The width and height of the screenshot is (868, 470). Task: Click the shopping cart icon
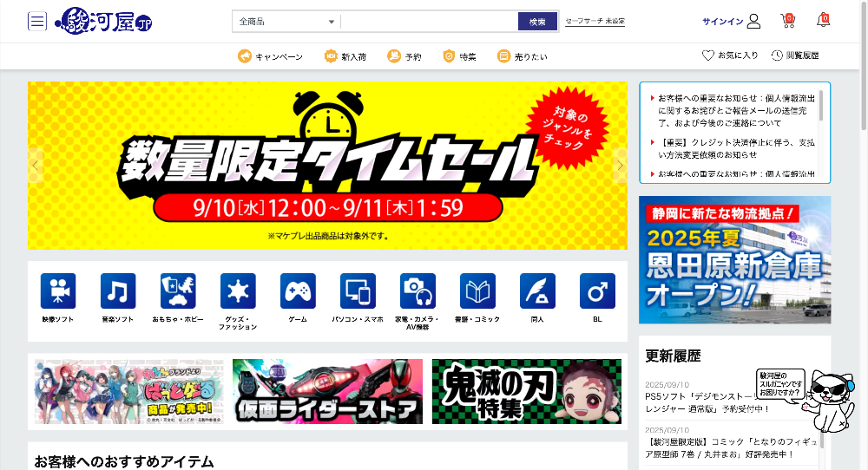788,21
